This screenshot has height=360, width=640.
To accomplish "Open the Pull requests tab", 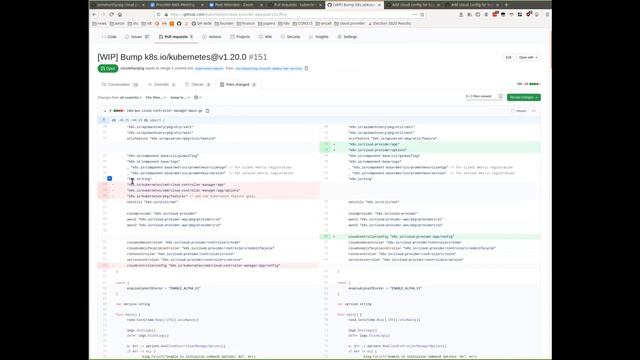I will point(176,37).
